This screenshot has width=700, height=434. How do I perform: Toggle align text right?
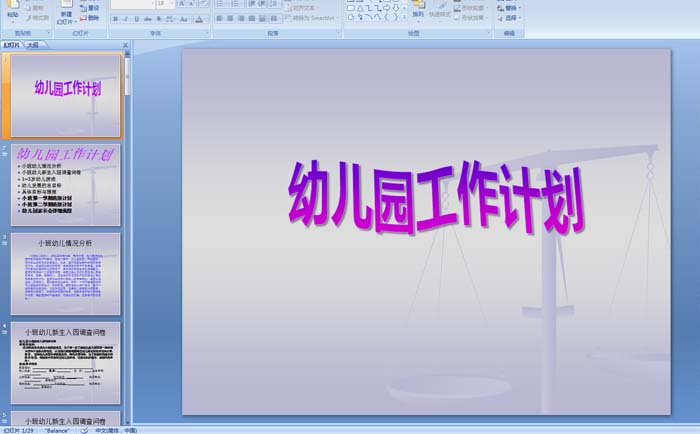241,18
